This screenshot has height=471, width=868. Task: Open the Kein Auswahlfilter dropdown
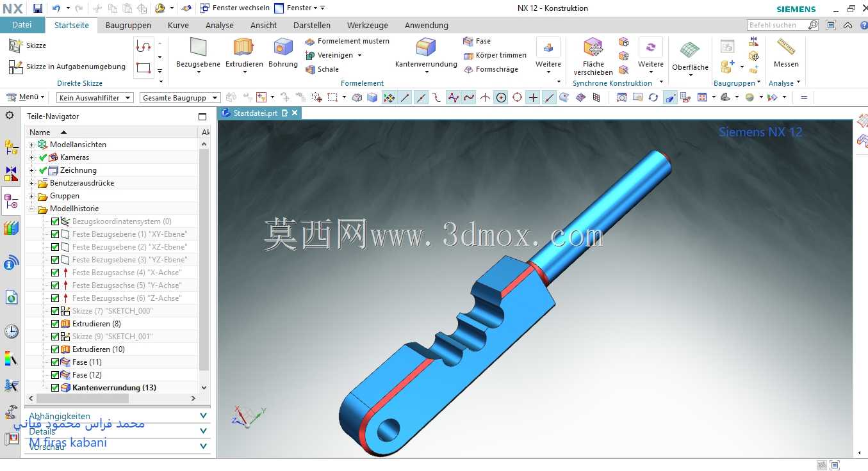pos(95,98)
